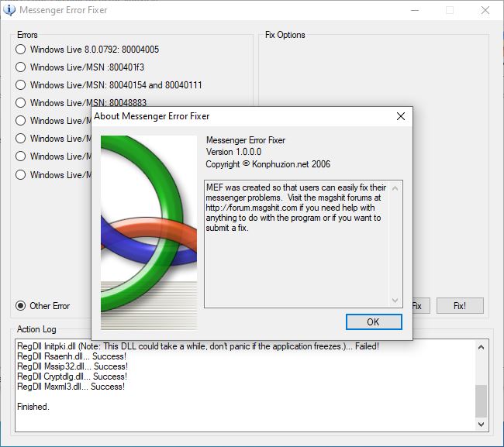Click the Fix! button

(x=460, y=306)
